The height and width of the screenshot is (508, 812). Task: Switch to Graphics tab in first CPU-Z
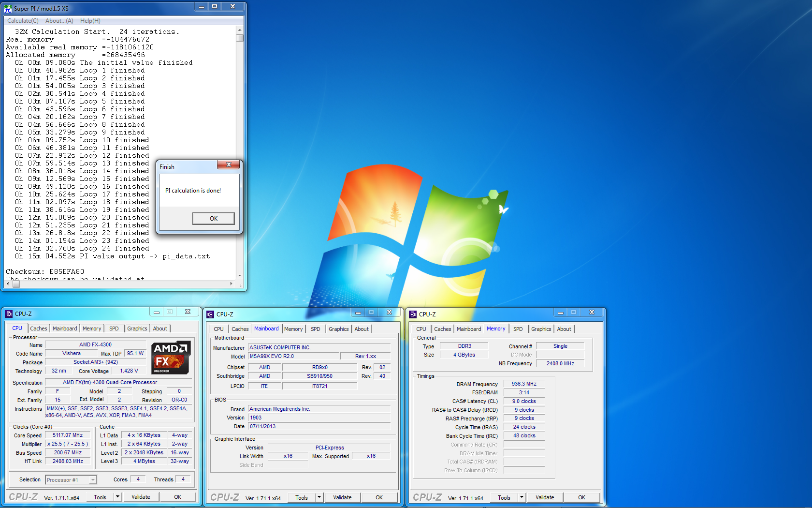click(x=137, y=329)
